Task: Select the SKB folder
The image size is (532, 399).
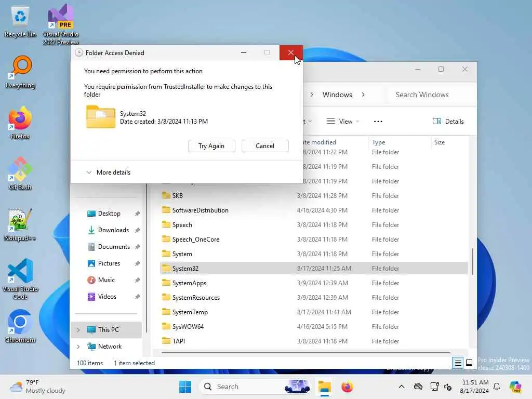Action: click(x=314, y=196)
